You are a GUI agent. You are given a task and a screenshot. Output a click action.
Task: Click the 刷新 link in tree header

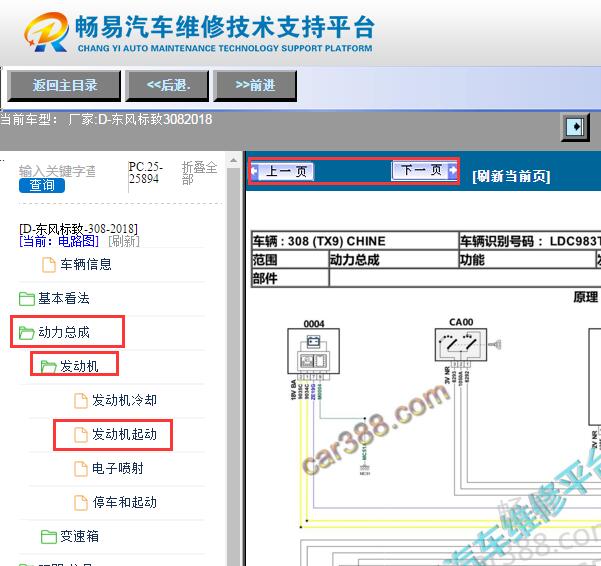[124, 241]
